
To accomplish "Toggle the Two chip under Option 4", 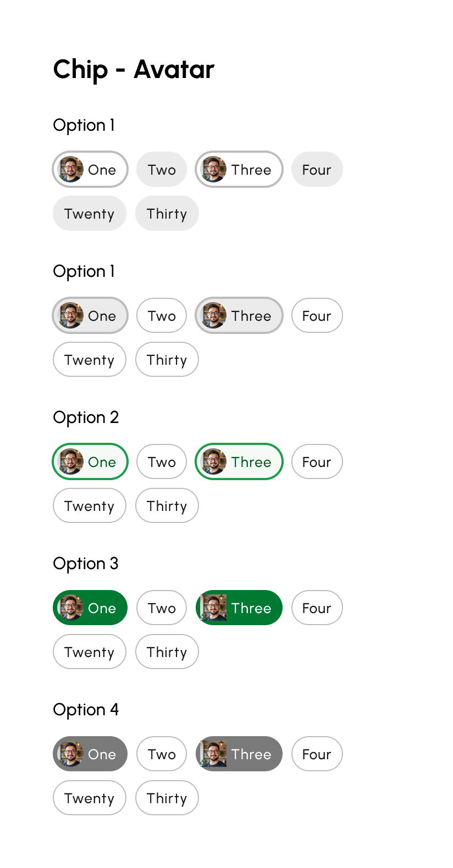I will click(162, 754).
